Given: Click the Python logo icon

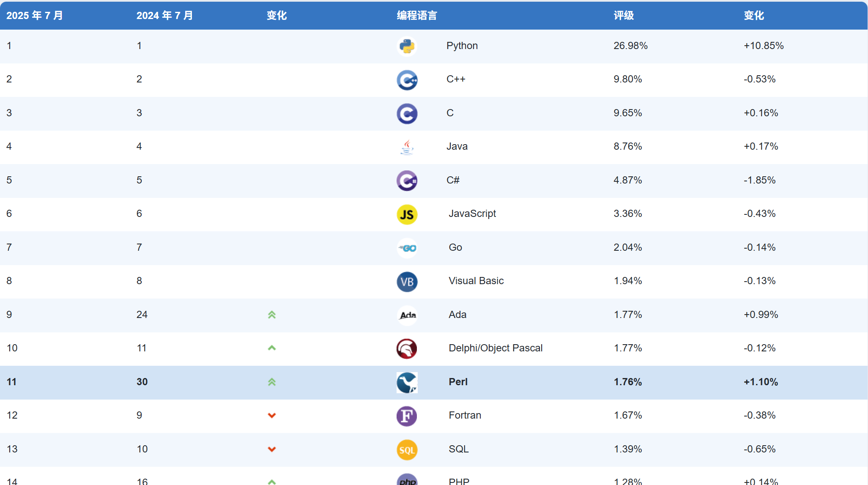Looking at the screenshot, I should tap(407, 46).
